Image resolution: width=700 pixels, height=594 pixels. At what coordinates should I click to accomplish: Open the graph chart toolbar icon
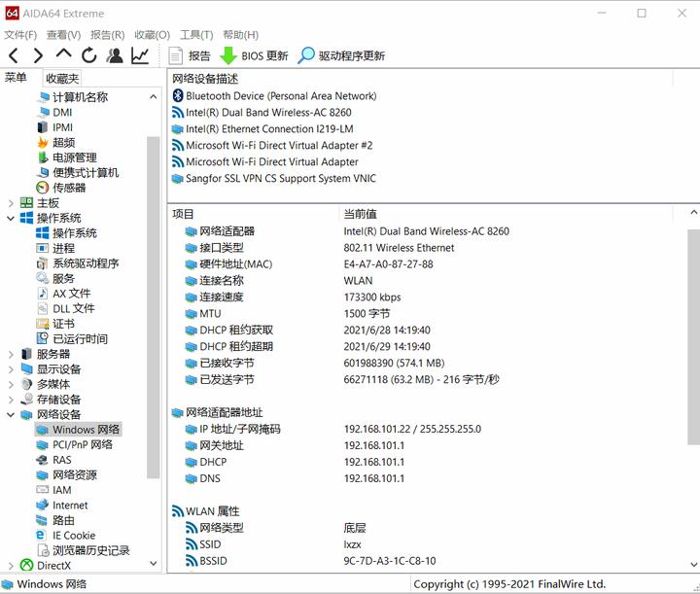(140, 55)
